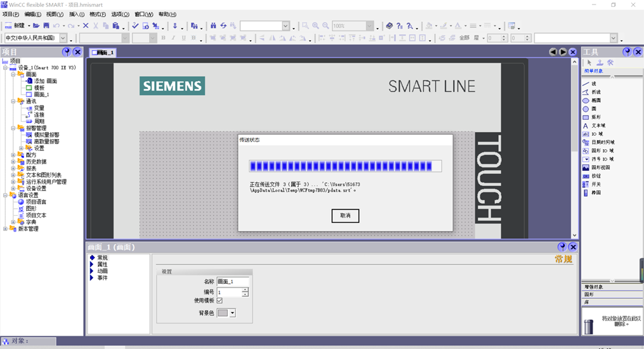Click the Replace arrows icon
The width and height of the screenshot is (644, 349).
pos(223,26)
